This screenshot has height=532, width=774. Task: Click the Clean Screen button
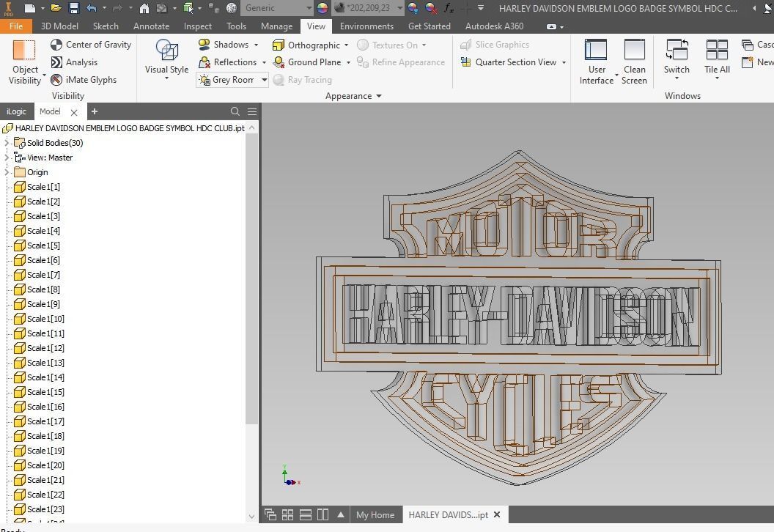coord(634,62)
